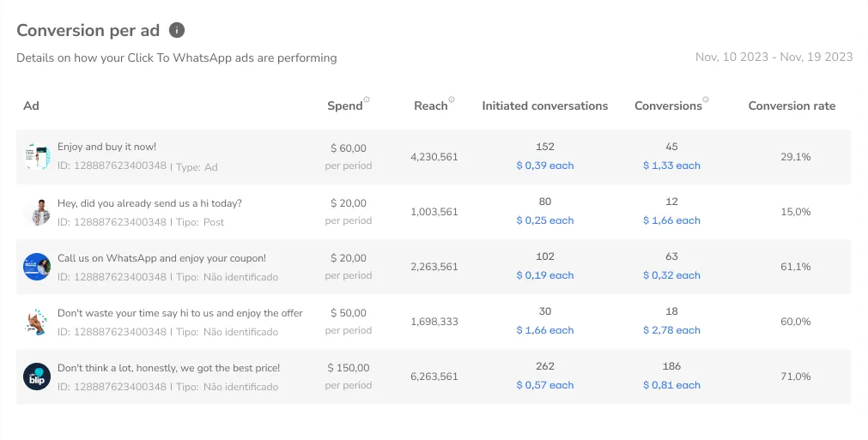
Task: Click the blip logo ad thumbnail
Action: click(x=37, y=377)
